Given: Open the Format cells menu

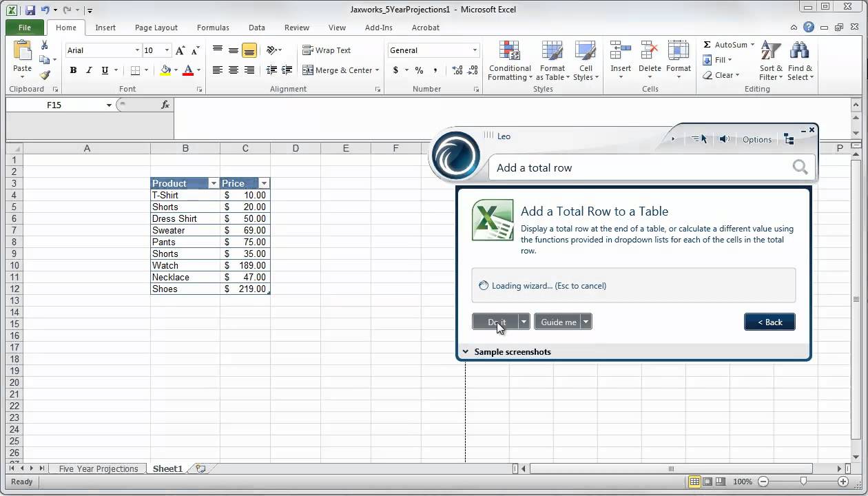Looking at the screenshot, I should (679, 61).
